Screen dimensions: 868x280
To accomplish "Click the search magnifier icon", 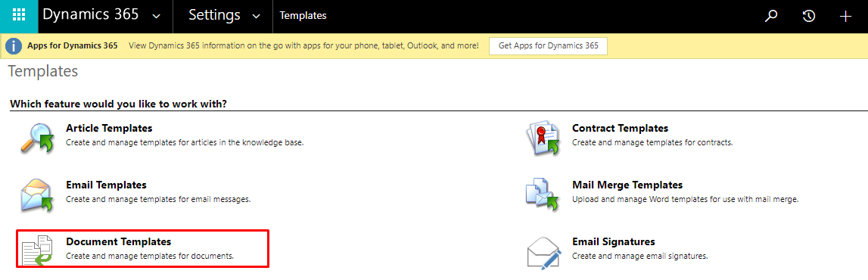I will [771, 16].
